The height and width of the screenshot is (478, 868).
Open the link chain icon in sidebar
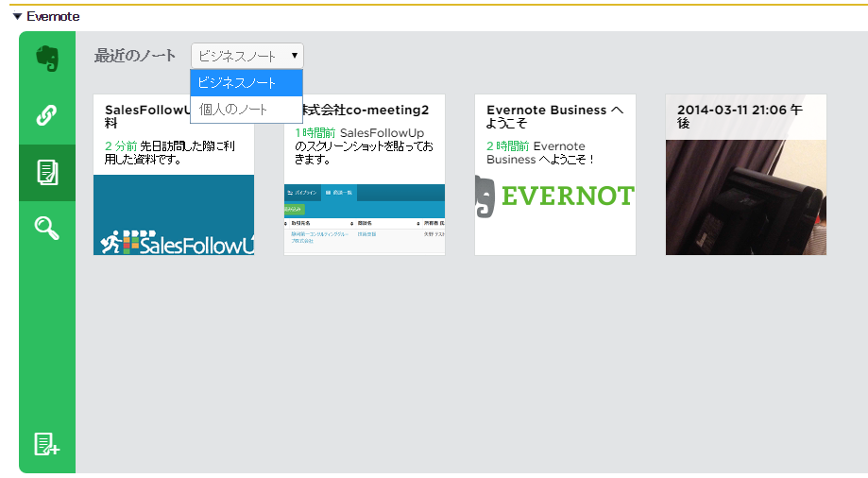[x=46, y=115]
